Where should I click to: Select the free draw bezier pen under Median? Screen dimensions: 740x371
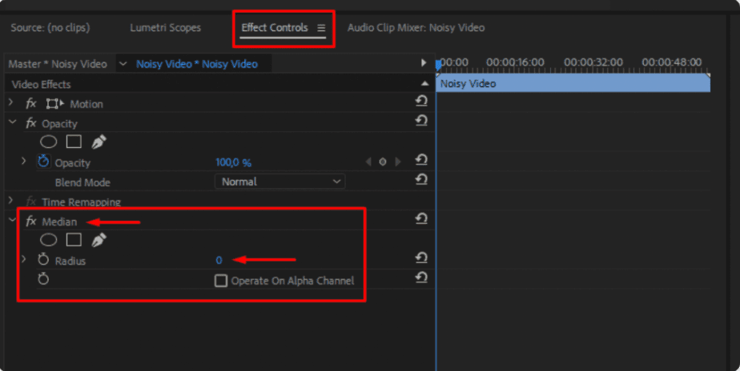pos(98,240)
